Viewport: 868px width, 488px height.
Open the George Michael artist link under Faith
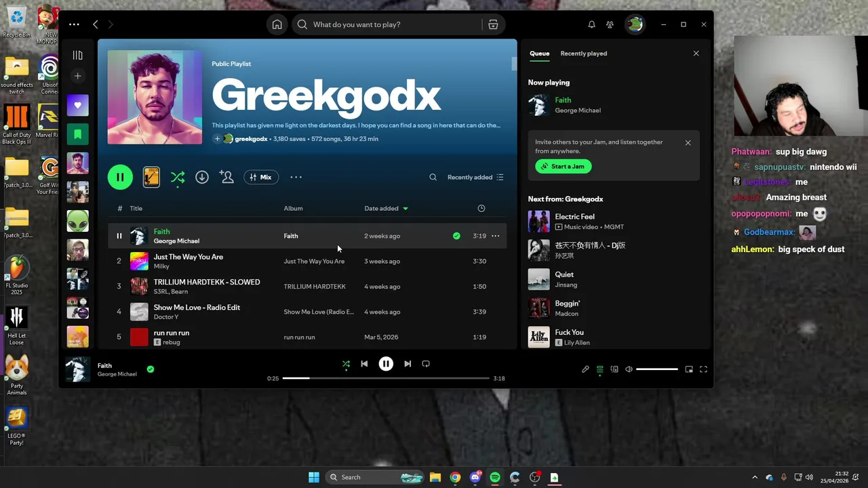[x=176, y=241]
